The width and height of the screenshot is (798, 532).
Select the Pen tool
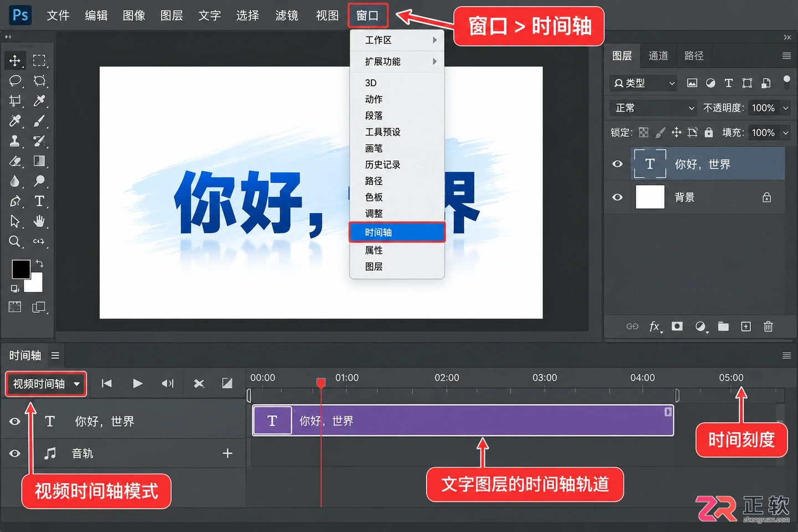pos(15,201)
